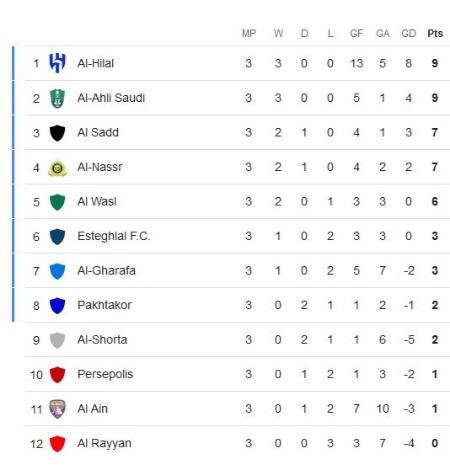Click the GF column header
Screen dimensions: 450x470
(x=356, y=33)
